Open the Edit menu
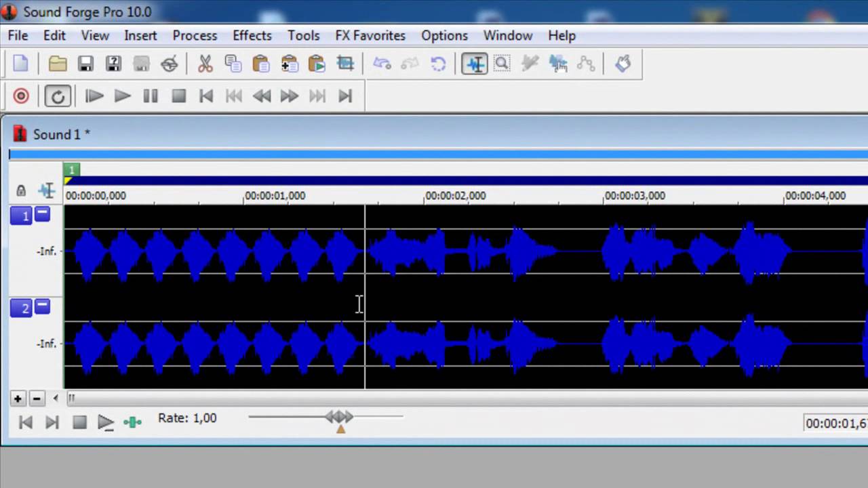 pos(54,35)
